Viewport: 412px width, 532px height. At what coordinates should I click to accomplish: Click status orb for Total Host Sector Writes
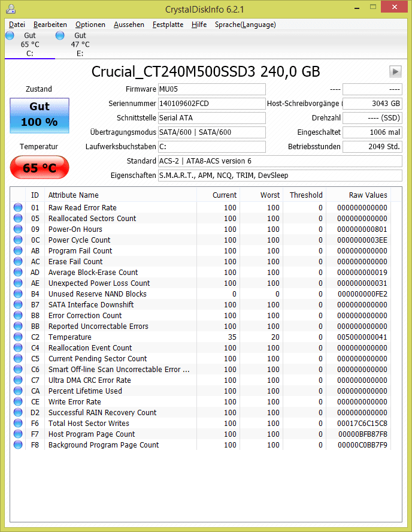[18, 423]
